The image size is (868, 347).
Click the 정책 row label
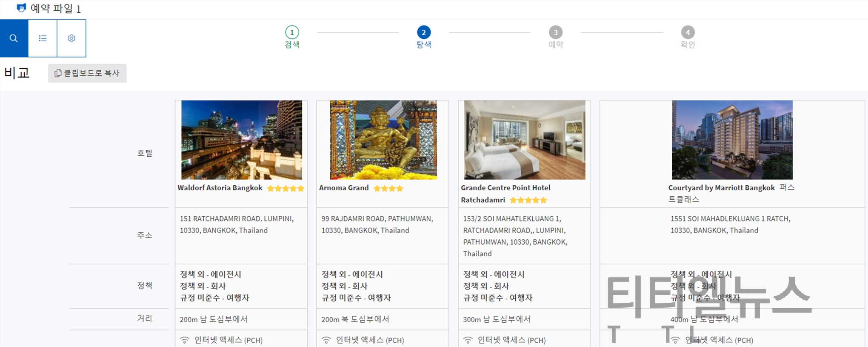(145, 286)
